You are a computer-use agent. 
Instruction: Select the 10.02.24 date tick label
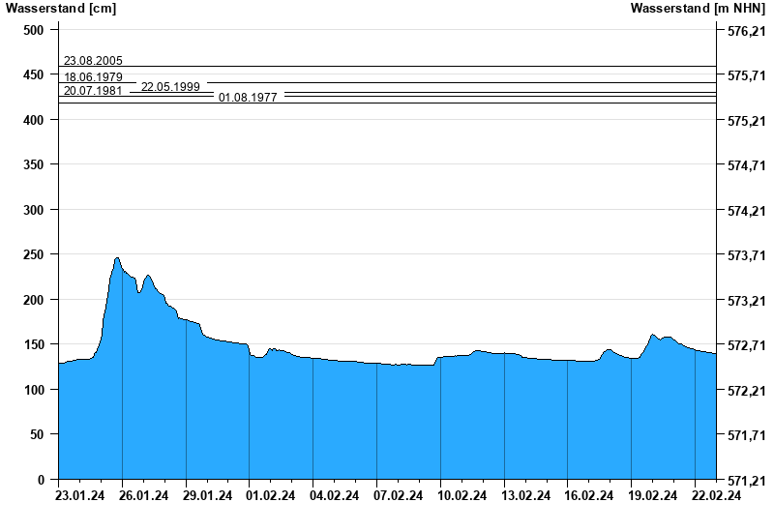[462, 496]
